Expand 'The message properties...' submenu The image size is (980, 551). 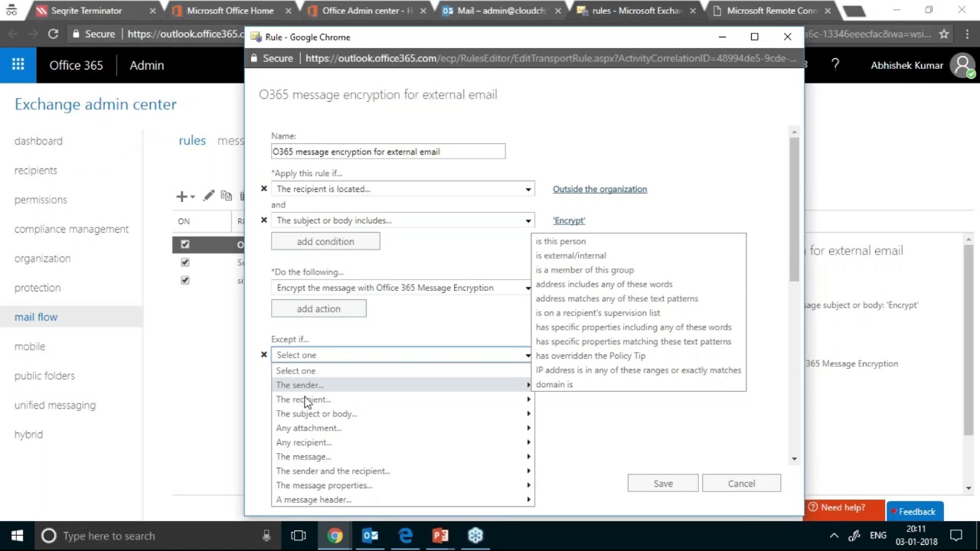(403, 485)
